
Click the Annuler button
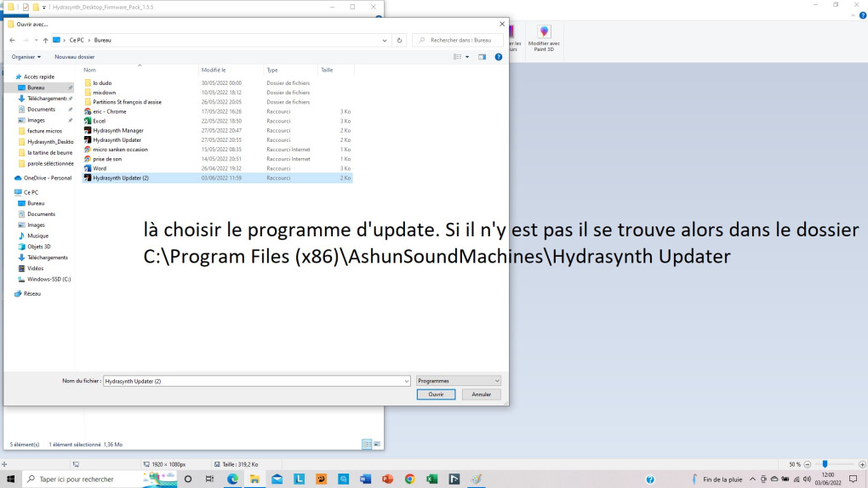[x=481, y=394]
